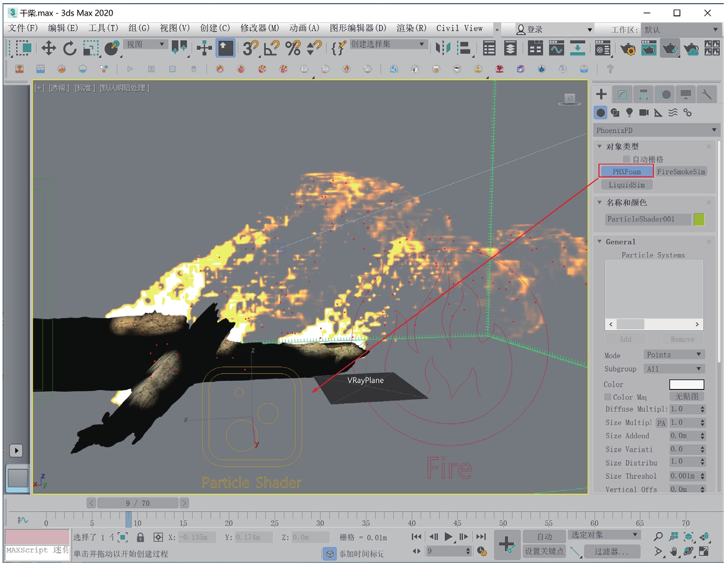Select the Lights category icon
This screenshot has height=566, width=728.
(629, 113)
